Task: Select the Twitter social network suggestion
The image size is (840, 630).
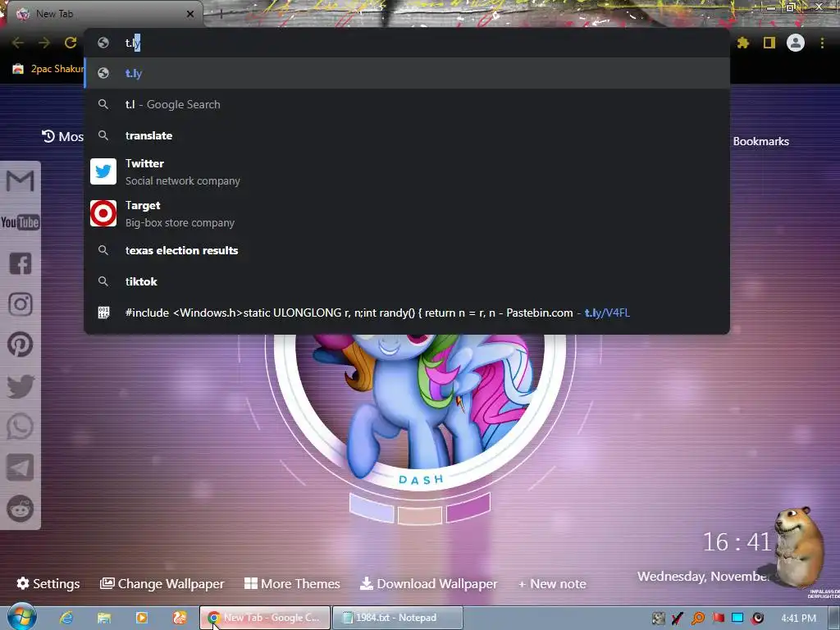Action: 407,171
